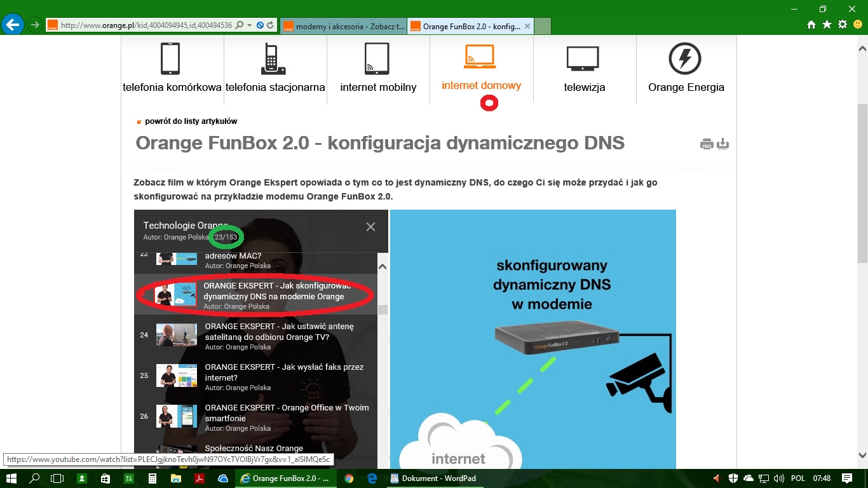This screenshot has height=488, width=868.
Task: Click the print article icon
Action: [707, 144]
